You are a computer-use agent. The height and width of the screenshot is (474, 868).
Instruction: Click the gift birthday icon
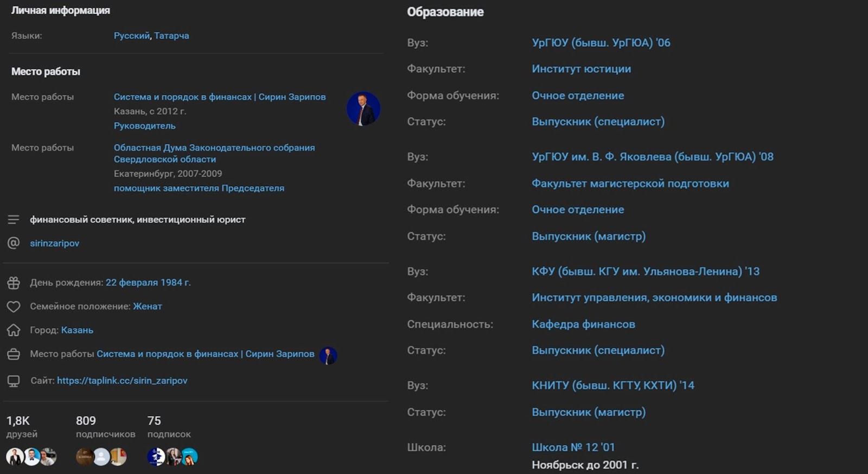coord(14,283)
